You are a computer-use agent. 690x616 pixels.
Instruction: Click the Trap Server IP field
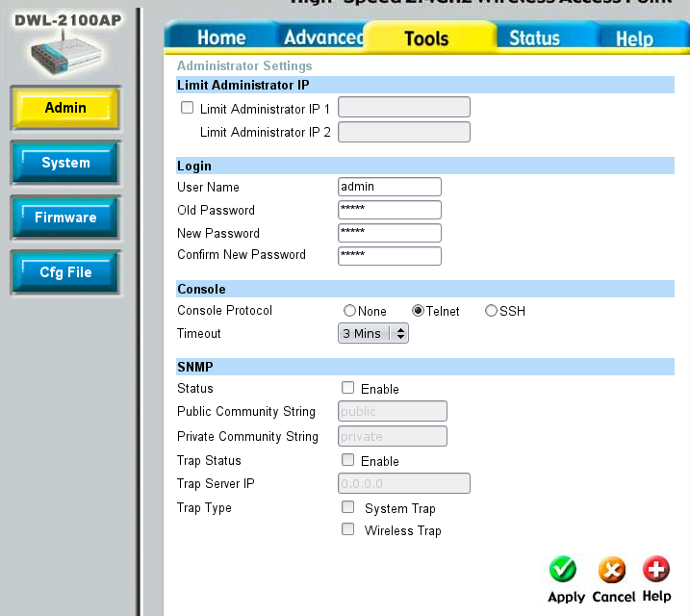coord(404,483)
